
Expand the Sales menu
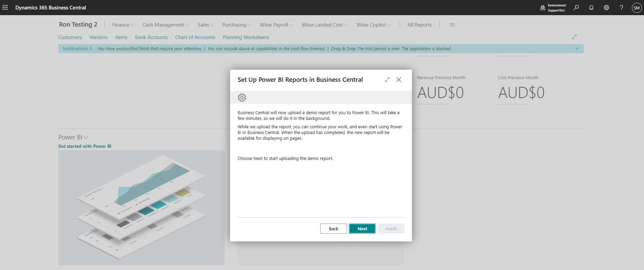(x=205, y=25)
